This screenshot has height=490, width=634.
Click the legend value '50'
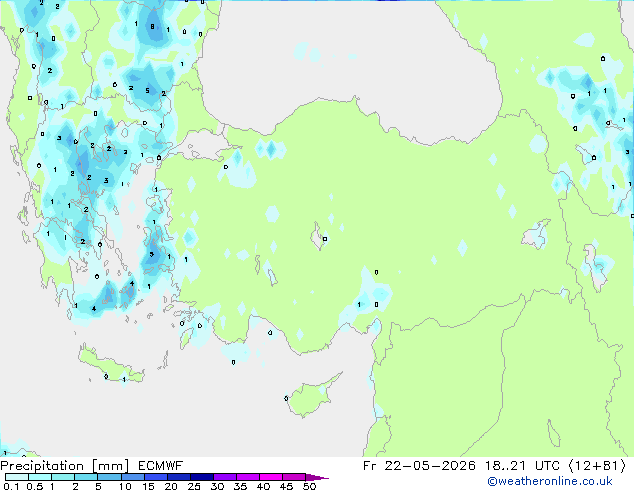pyautogui.click(x=309, y=486)
